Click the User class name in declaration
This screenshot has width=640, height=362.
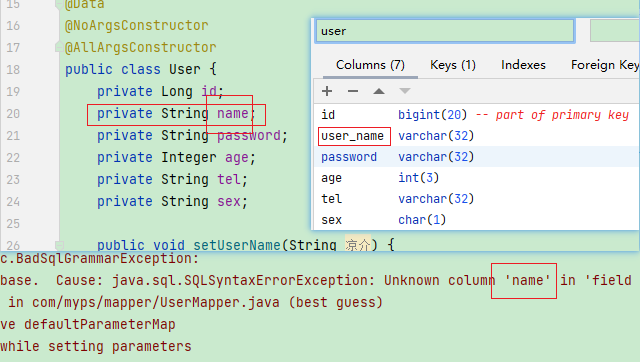[184, 69]
